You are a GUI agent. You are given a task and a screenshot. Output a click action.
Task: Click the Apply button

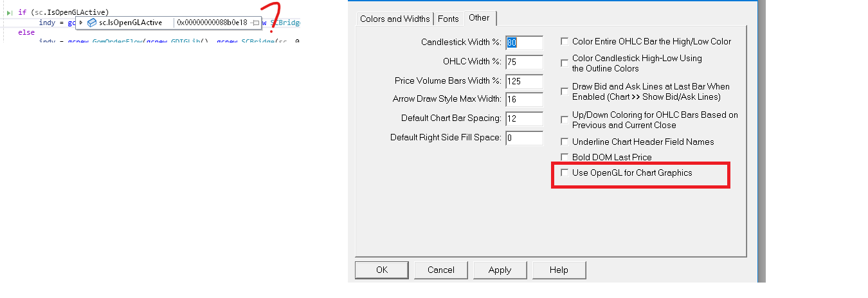pyautogui.click(x=500, y=270)
